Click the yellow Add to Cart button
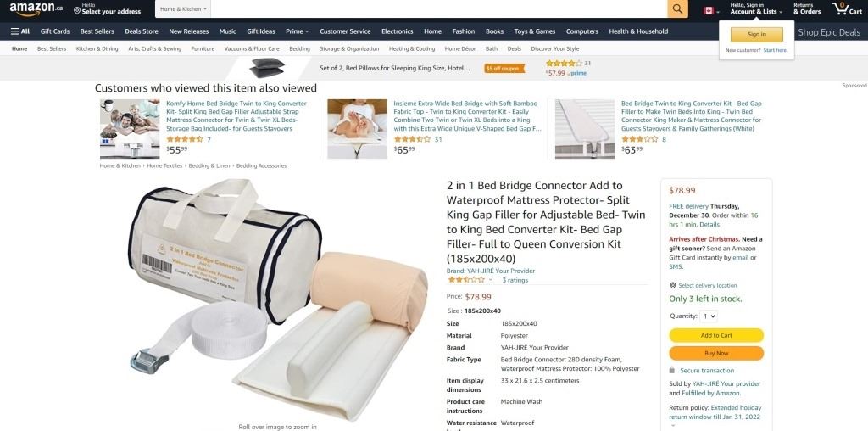Screen dimensions: 868x431 (x=716, y=335)
